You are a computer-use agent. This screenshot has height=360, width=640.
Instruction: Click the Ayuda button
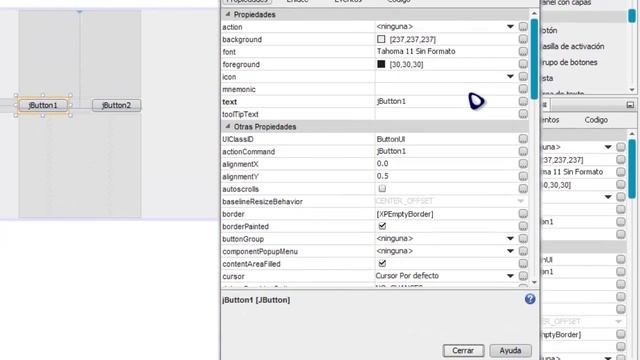[x=510, y=351]
